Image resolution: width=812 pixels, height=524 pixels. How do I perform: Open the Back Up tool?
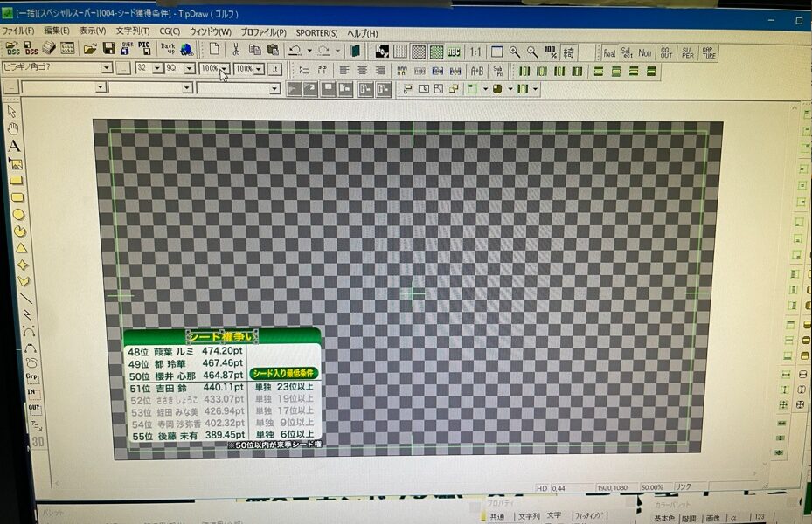168,50
